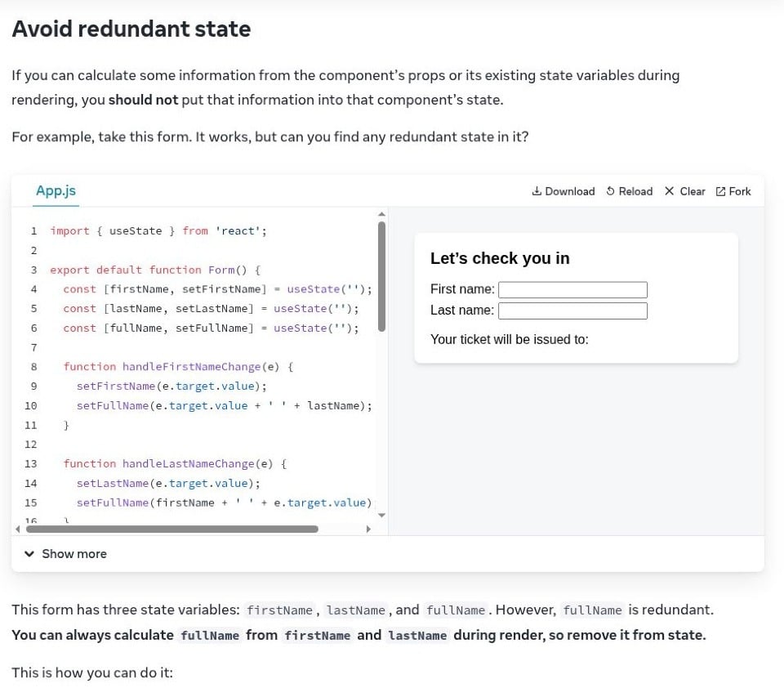This screenshot has height=688, width=784.
Task: Click code line 1 import statement
Action: (x=158, y=230)
